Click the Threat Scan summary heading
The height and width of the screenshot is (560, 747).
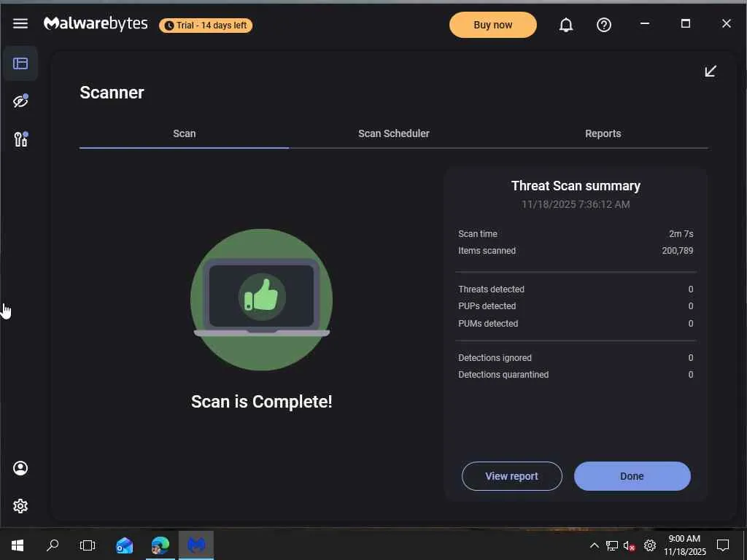coord(576,186)
